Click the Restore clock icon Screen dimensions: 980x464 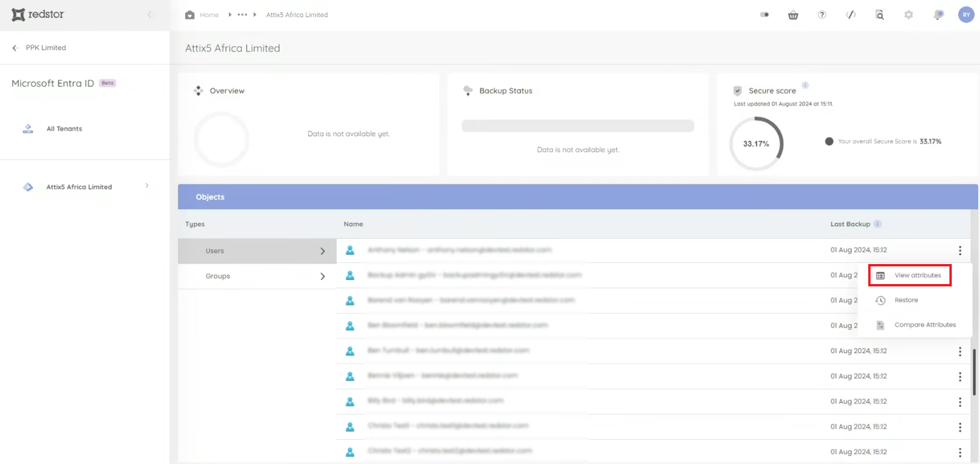pyautogui.click(x=881, y=301)
